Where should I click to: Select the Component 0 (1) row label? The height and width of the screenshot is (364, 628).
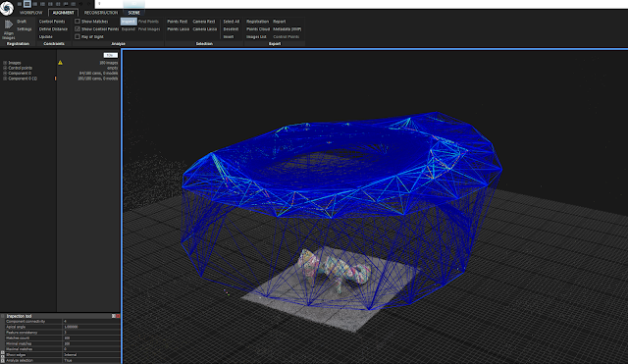pyautogui.click(x=23, y=78)
